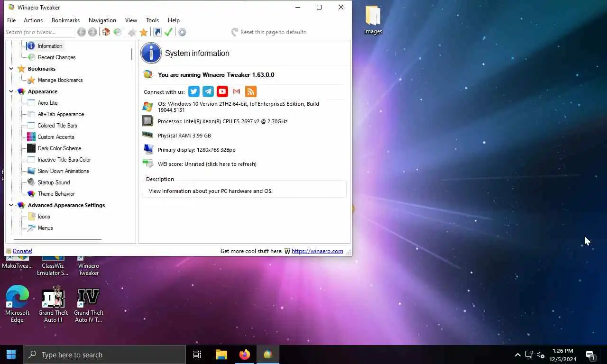Image resolution: width=607 pixels, height=364 pixels.
Task: Open File Explorer from the taskbar
Action: tap(221, 355)
